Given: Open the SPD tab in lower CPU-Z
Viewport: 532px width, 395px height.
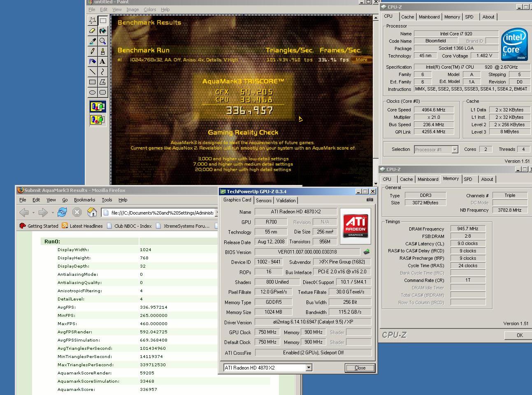Looking at the screenshot, I should click(468, 179).
